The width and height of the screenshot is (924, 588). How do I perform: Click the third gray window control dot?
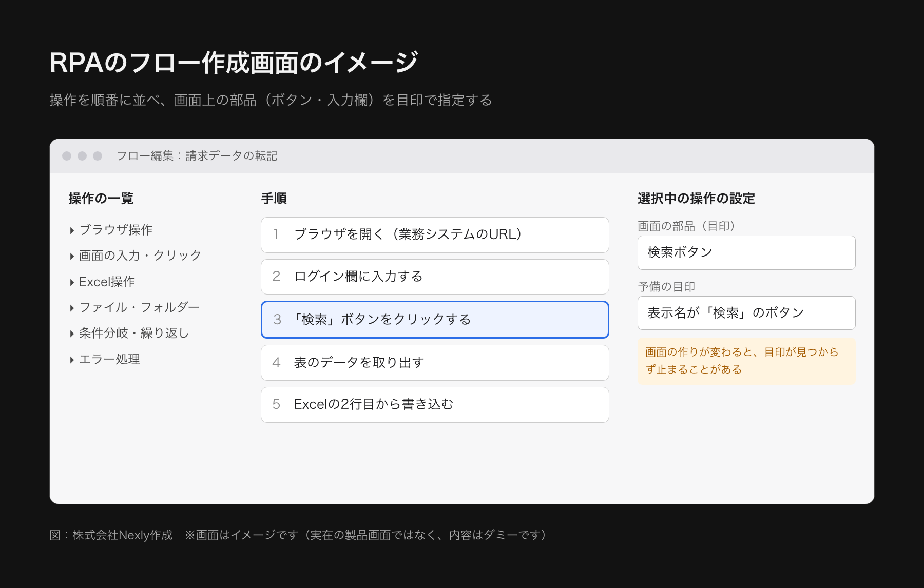point(98,156)
